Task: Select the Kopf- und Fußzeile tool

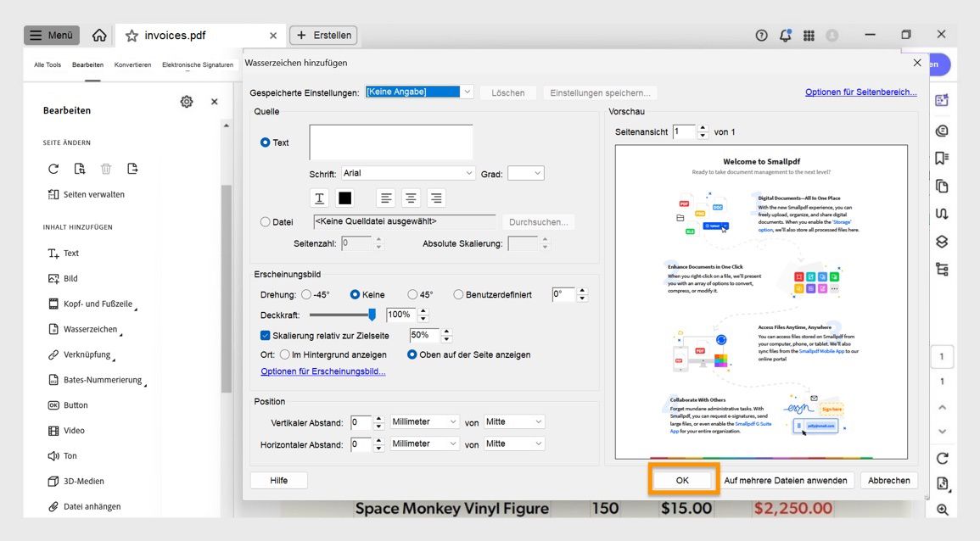Action: tap(91, 304)
